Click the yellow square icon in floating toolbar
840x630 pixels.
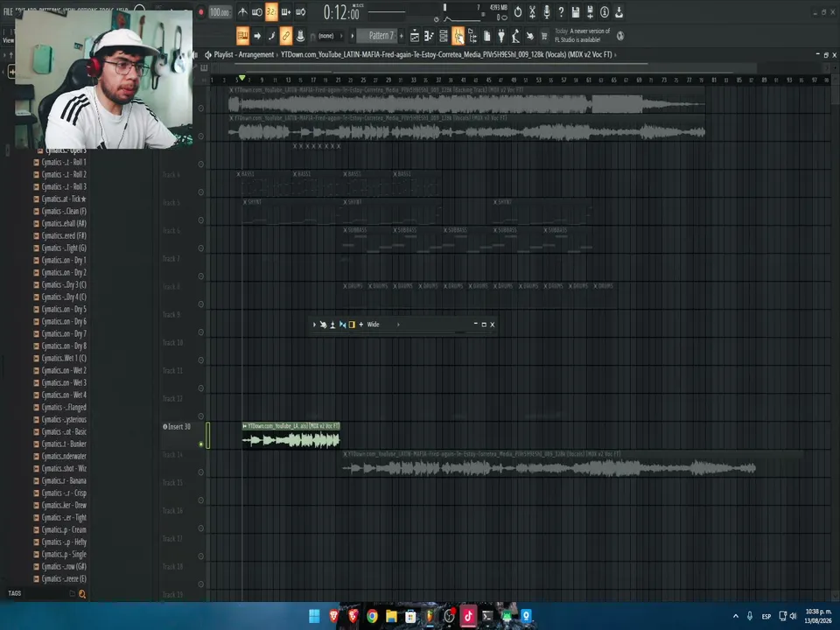pos(352,325)
